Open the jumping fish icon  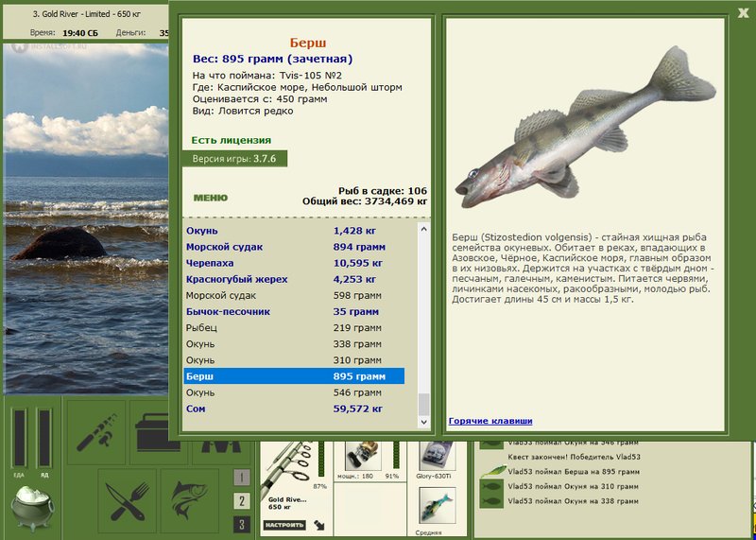click(190, 499)
